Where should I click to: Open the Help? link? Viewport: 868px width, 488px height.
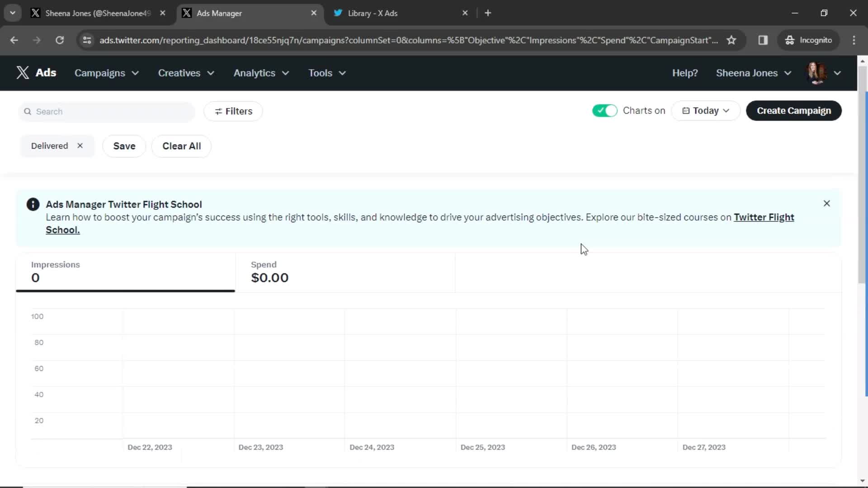684,73
